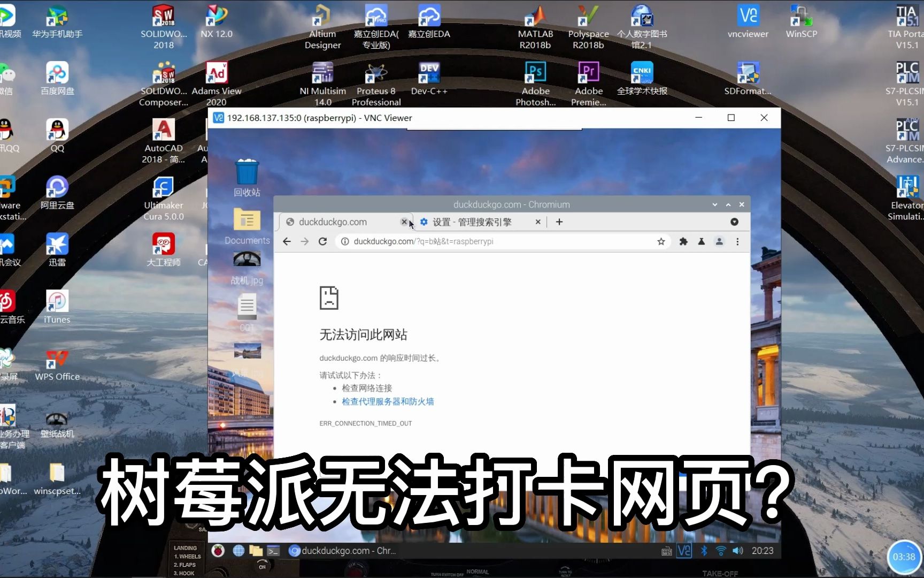The height and width of the screenshot is (578, 924).
Task: Open 华为手机助手 desktop icon
Action: coord(57,21)
